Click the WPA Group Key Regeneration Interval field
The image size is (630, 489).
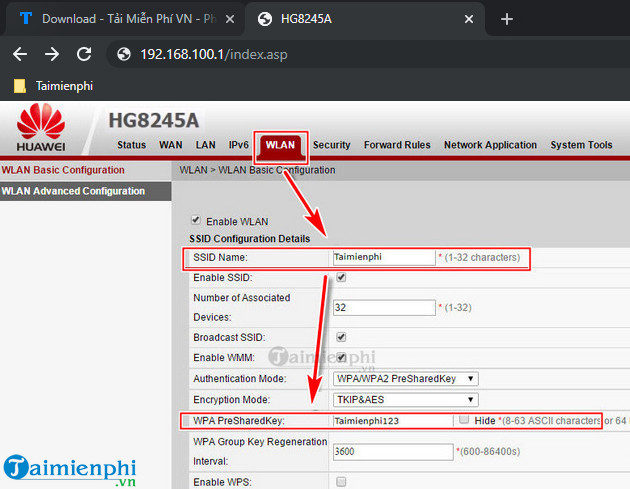393,452
